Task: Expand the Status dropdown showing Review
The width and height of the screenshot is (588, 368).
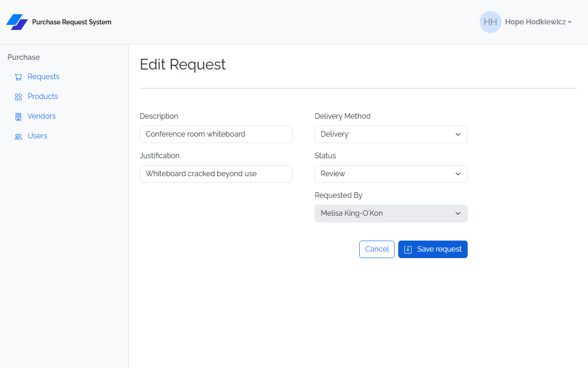Action: 391,174
